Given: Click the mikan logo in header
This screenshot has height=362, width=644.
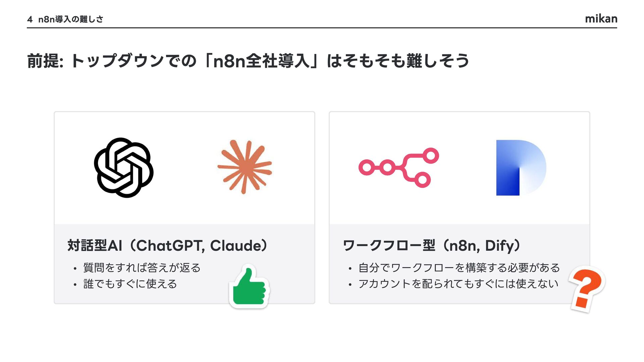Looking at the screenshot, I should coord(601,19).
